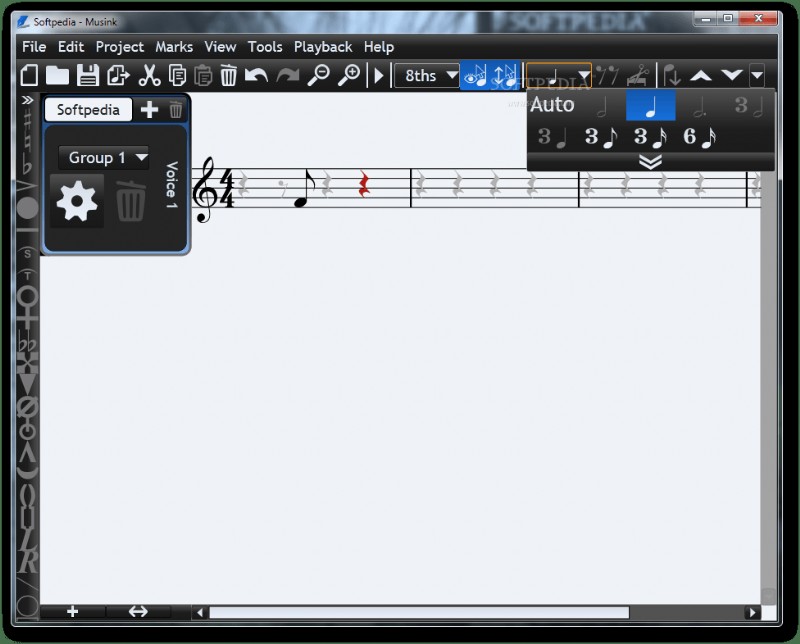Toggle the blue note-tie option in the toolbar

pyautogui.click(x=475, y=75)
